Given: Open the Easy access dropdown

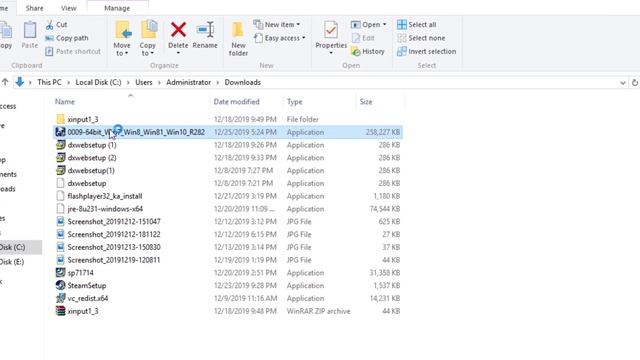Looking at the screenshot, I should [280, 38].
